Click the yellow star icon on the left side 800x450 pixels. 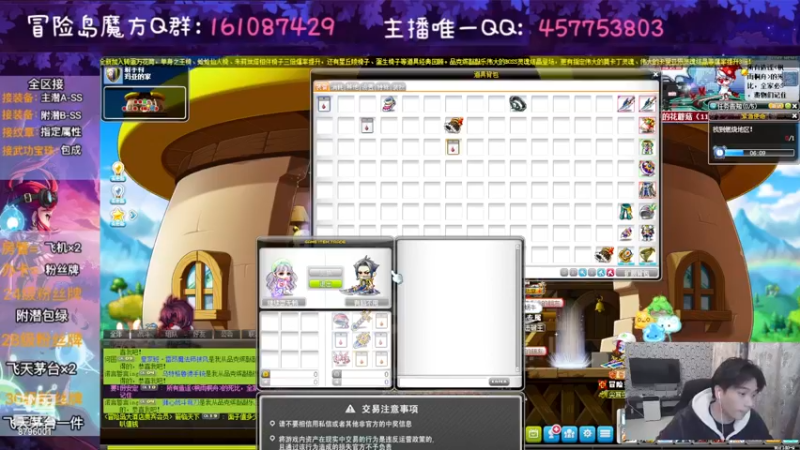[118, 216]
